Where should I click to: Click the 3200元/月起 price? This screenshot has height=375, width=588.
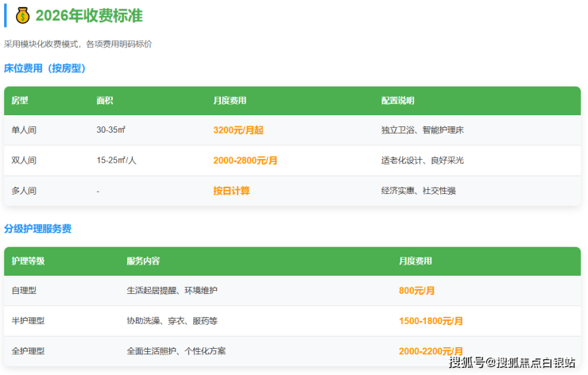238,130
